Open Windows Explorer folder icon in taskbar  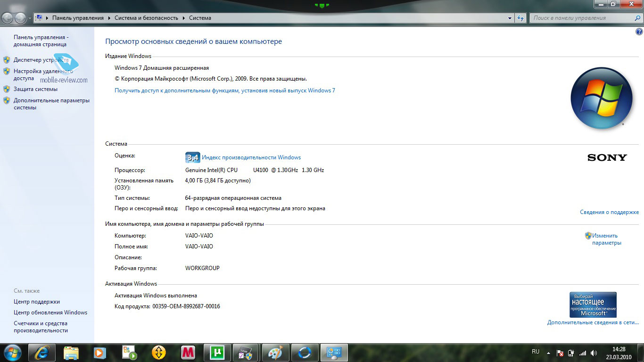(71, 353)
